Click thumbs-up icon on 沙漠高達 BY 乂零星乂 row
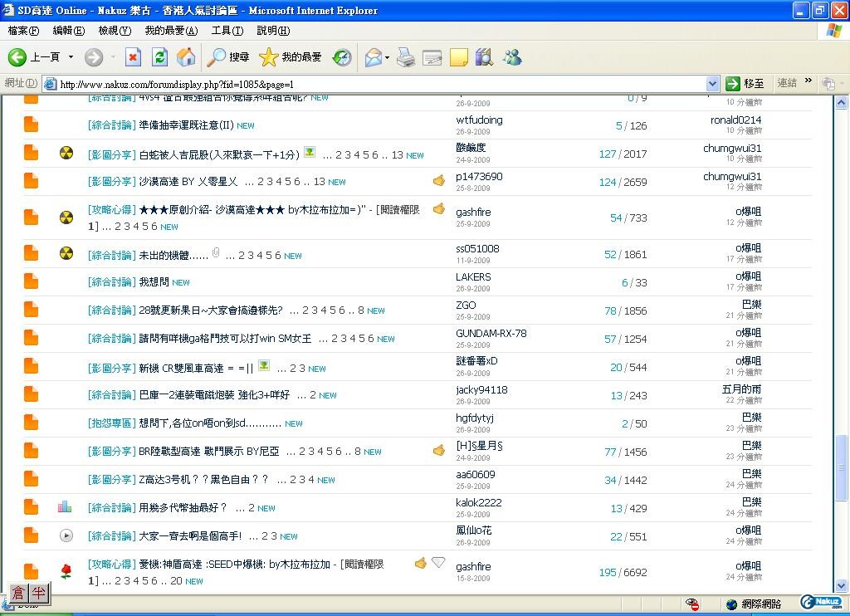The image size is (850, 616). [439, 181]
